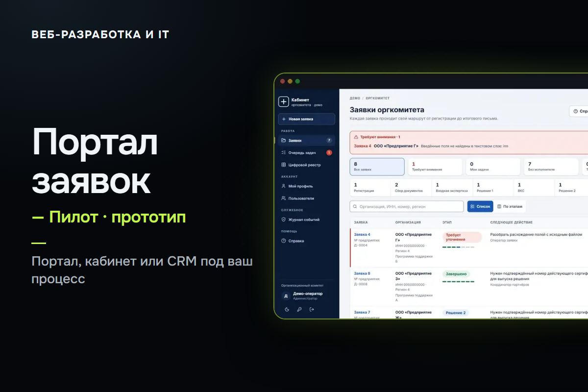This screenshot has width=588, height=392.
Task: Click the shield icon beside Журнал событий
Action: [x=283, y=220]
